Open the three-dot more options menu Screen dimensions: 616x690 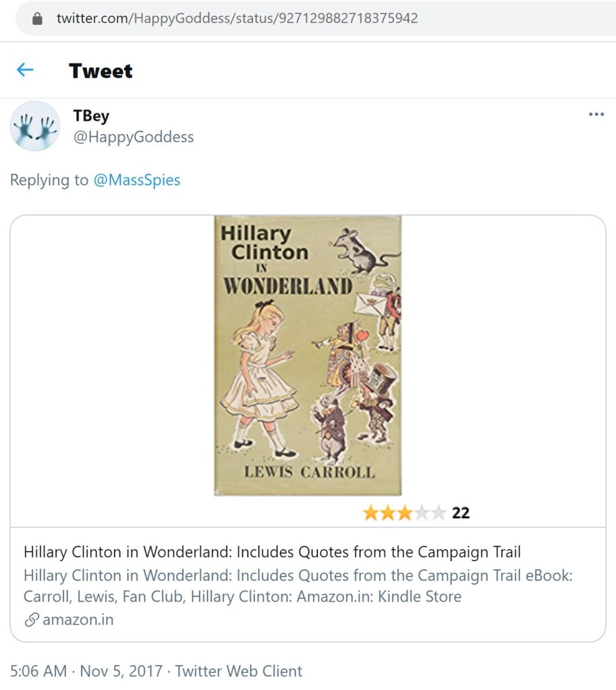coord(596,115)
